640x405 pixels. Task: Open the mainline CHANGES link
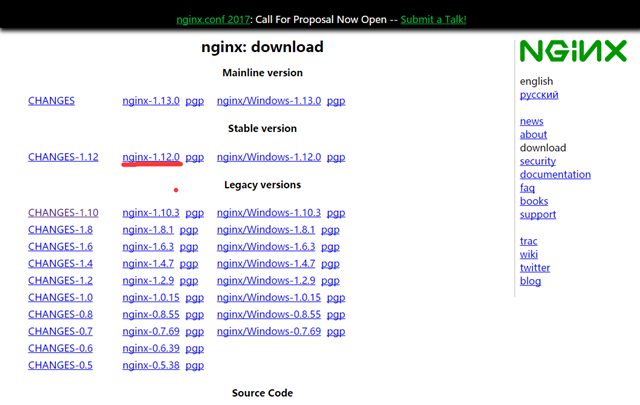[51, 101]
